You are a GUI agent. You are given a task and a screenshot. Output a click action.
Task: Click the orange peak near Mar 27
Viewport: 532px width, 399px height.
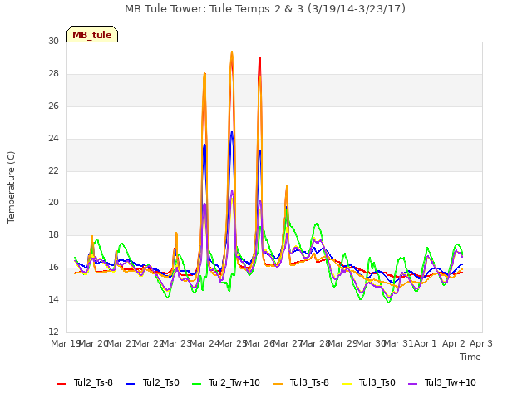click(287, 186)
